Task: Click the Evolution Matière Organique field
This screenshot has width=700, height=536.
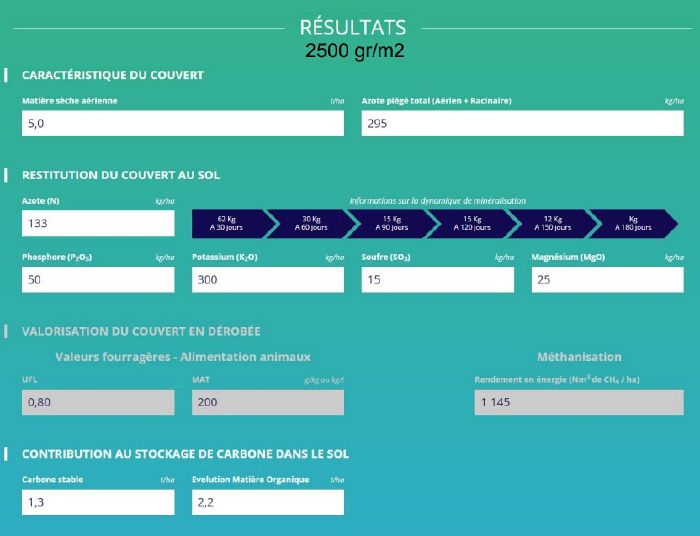Action: point(268,502)
